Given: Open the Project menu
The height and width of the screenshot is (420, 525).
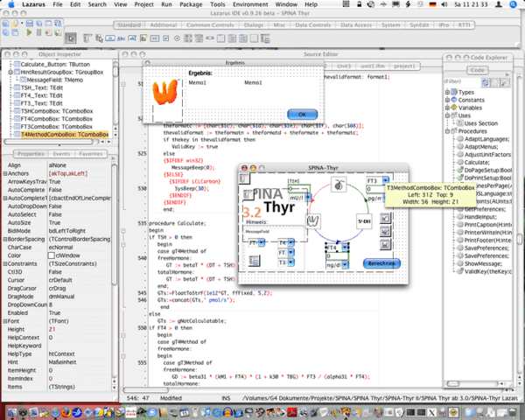Looking at the screenshot, I should pos(143,4).
